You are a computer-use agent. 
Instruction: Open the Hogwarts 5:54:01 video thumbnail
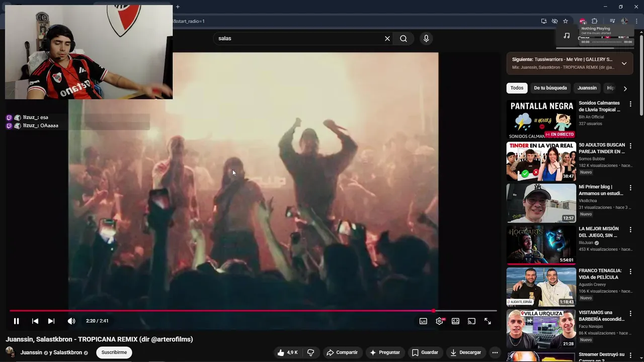pos(541,245)
